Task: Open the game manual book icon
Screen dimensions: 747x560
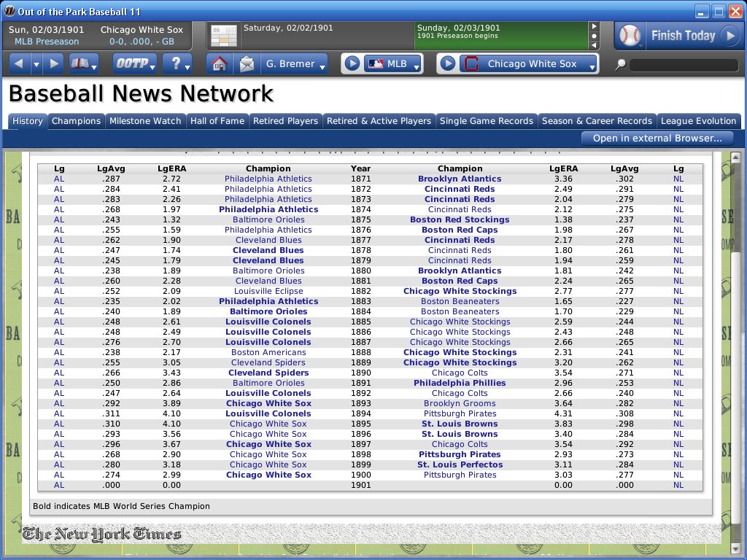Action: (82, 63)
